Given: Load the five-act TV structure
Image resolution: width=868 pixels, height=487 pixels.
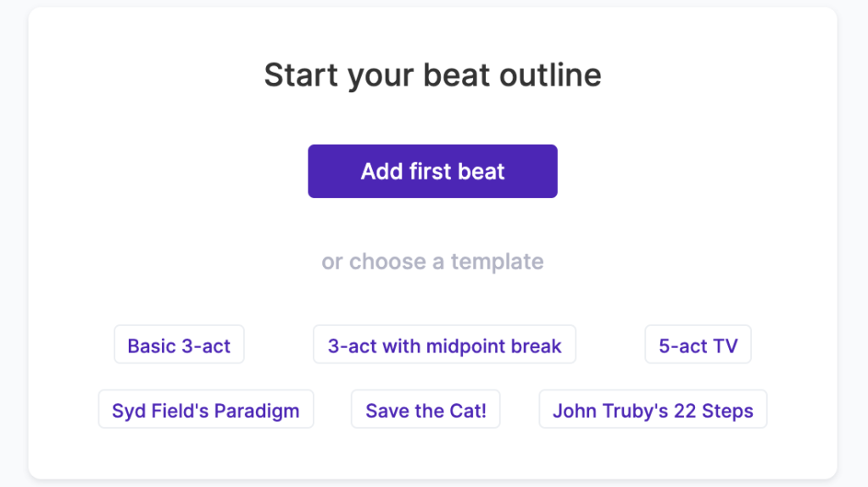Looking at the screenshot, I should tap(698, 344).
